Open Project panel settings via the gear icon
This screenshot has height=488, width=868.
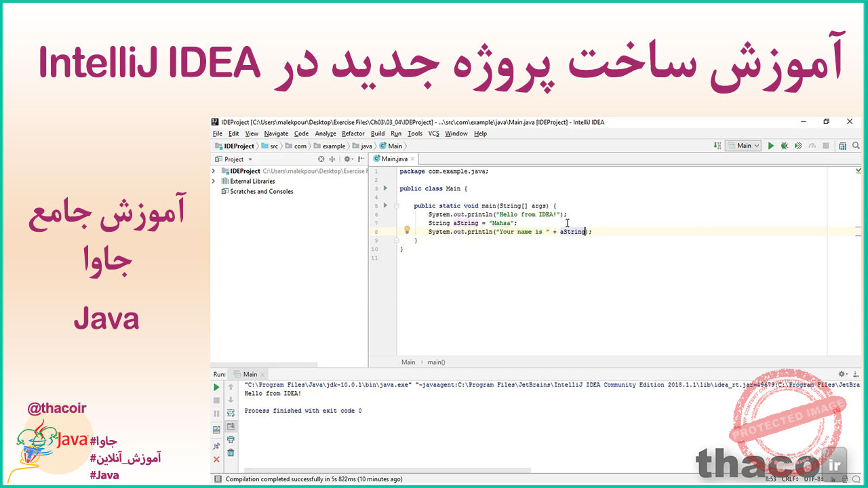pos(347,158)
